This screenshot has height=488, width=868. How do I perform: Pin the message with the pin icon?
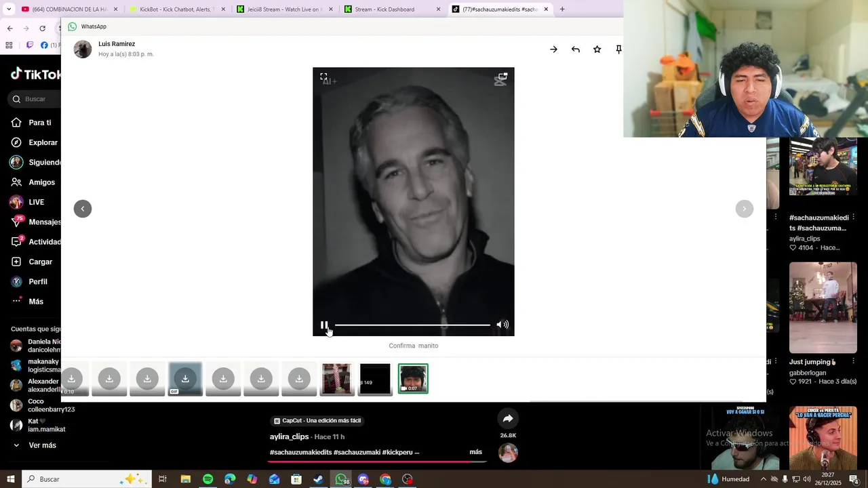point(618,49)
